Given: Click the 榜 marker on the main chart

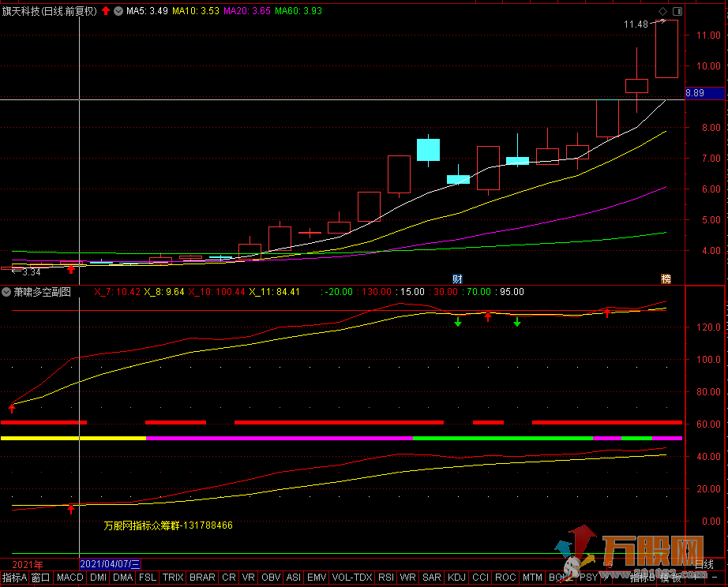Looking at the screenshot, I should point(666,279).
